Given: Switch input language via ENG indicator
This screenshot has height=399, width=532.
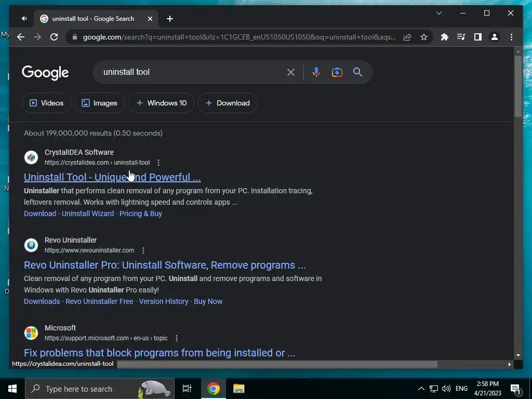Looking at the screenshot, I should [x=461, y=389].
